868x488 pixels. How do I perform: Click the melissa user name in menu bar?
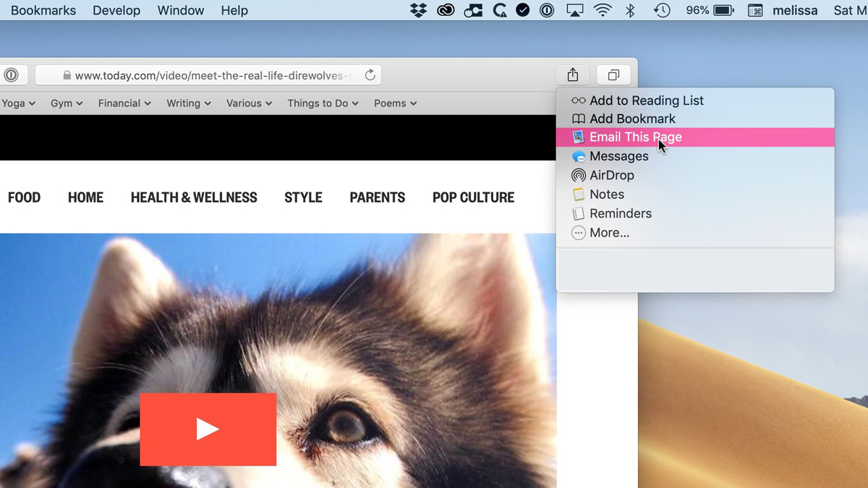tap(795, 10)
